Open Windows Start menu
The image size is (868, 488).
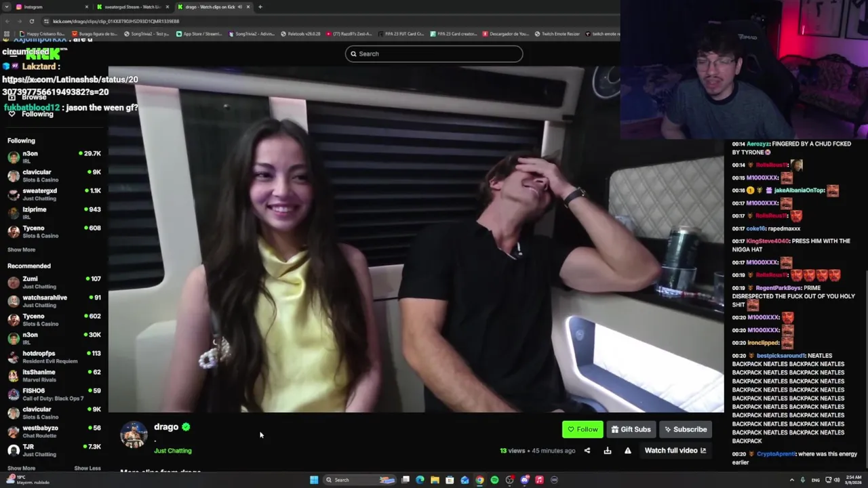pos(314,480)
